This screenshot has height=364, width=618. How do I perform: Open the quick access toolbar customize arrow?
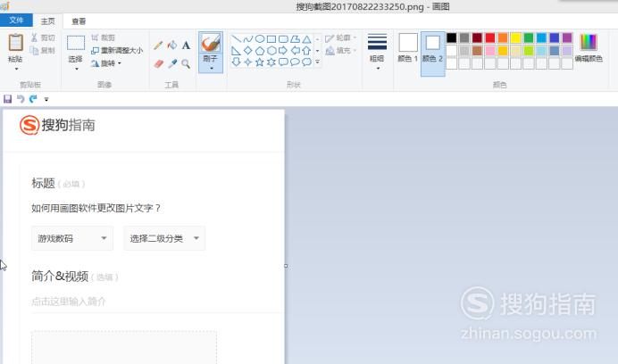point(46,99)
